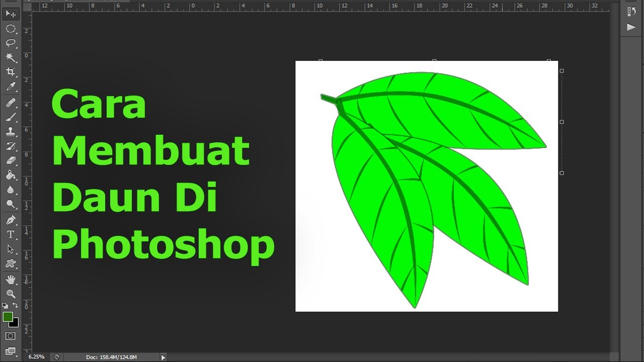Choose the Path Selection tool
644x362 pixels.
(x=11, y=249)
